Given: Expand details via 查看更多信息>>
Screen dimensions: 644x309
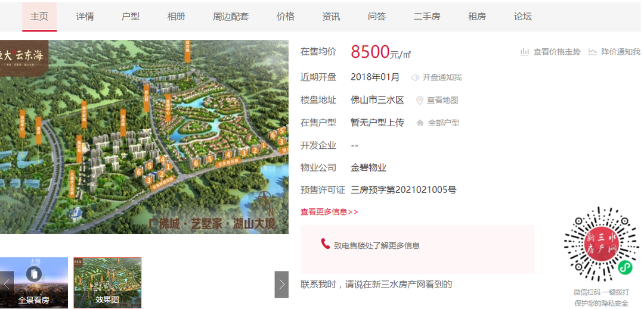Looking at the screenshot, I should [x=329, y=212].
